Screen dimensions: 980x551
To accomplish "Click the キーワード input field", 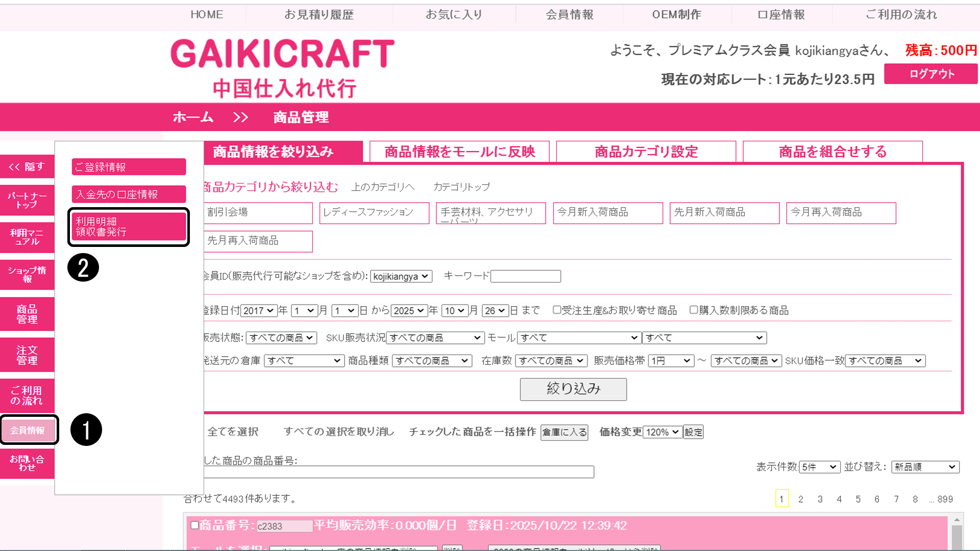I will click(525, 276).
